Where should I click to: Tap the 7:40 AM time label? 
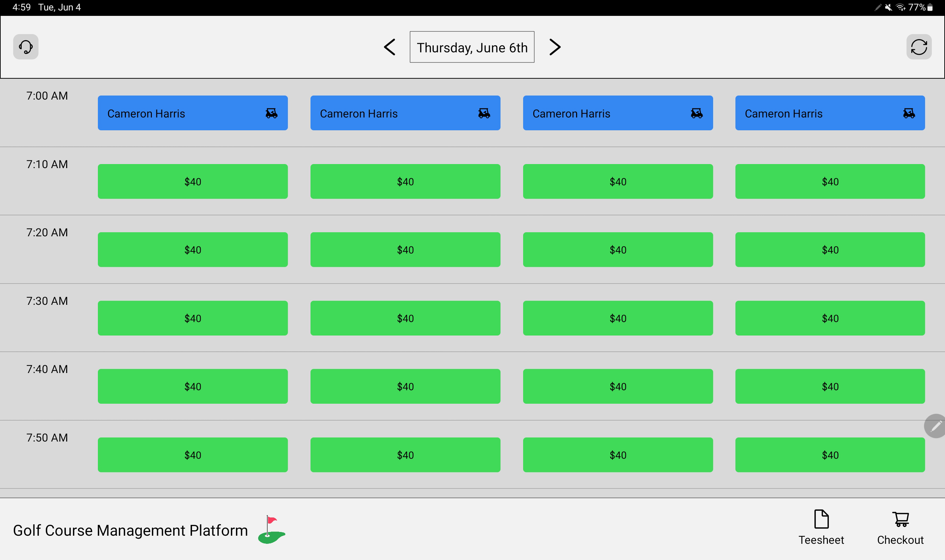47,369
